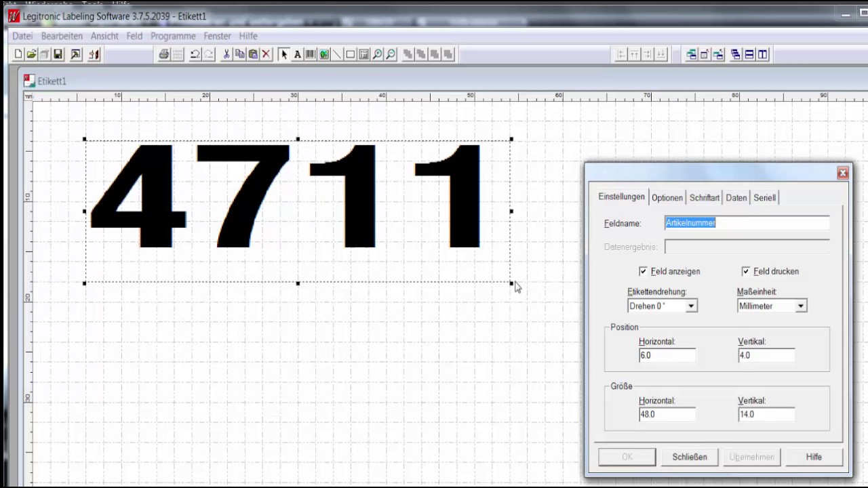
Task: Click the Paste toolbar icon
Action: 252,54
